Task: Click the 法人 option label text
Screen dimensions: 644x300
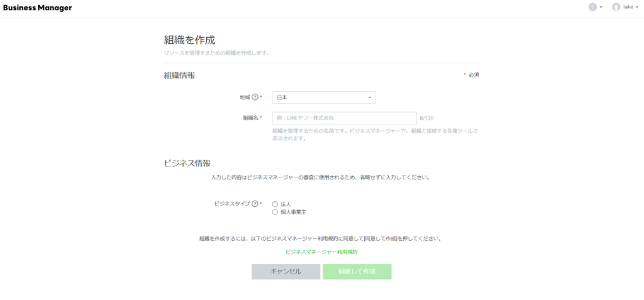Action: (286, 204)
